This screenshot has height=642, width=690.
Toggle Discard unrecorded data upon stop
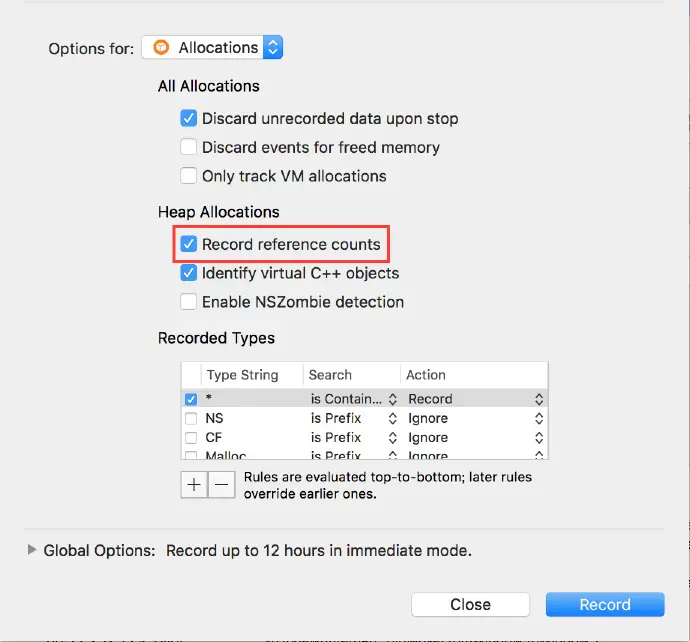[188, 118]
